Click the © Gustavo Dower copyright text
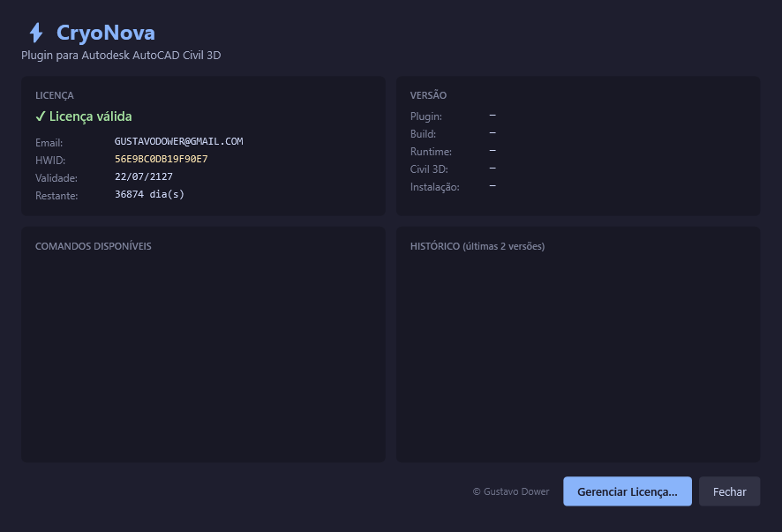Screen dimensions: 782x532 [x=511, y=491]
